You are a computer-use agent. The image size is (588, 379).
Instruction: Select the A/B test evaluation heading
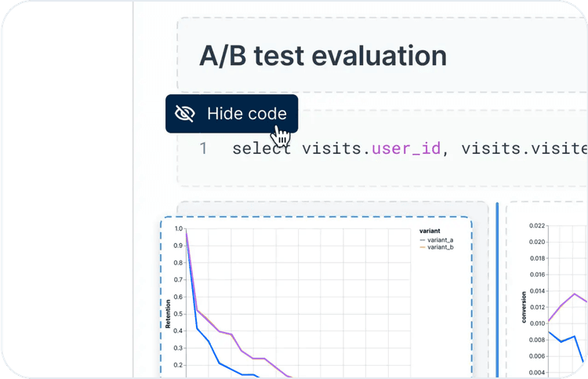(x=323, y=56)
